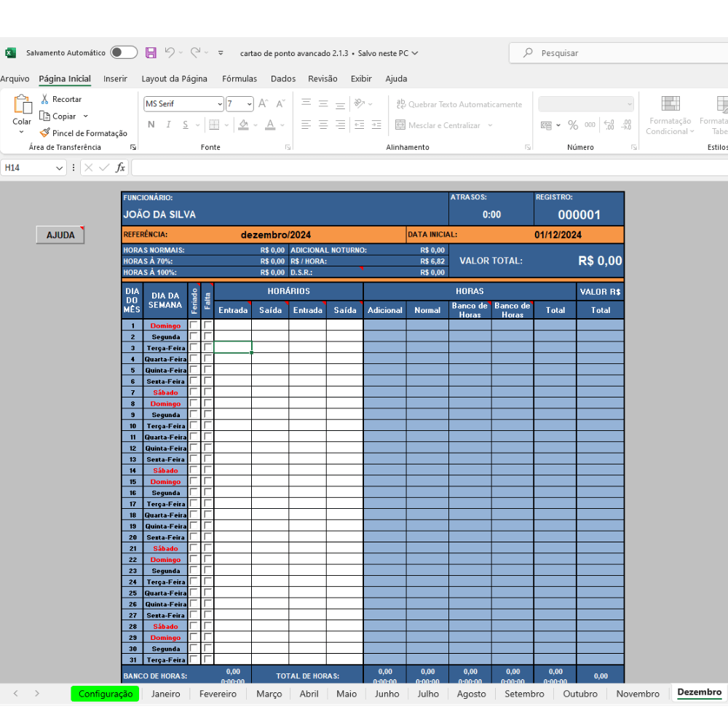Image resolution: width=728 pixels, height=728 pixels.
Task: Click the formula bar input
Action: pos(430,167)
